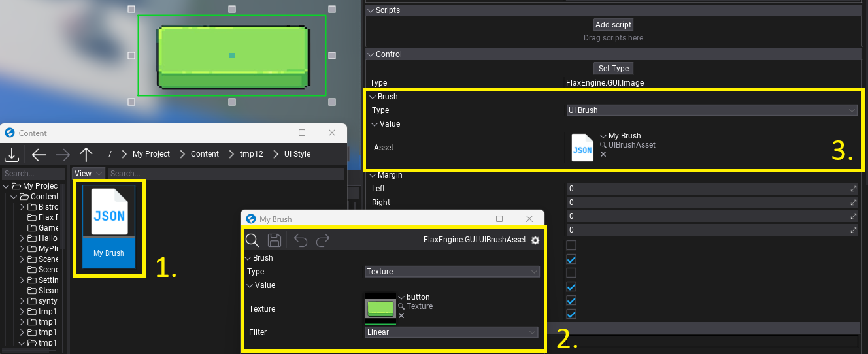This screenshot has width=868, height=354.
Task: Expand the synty folder arrow in tree
Action: tap(22, 301)
